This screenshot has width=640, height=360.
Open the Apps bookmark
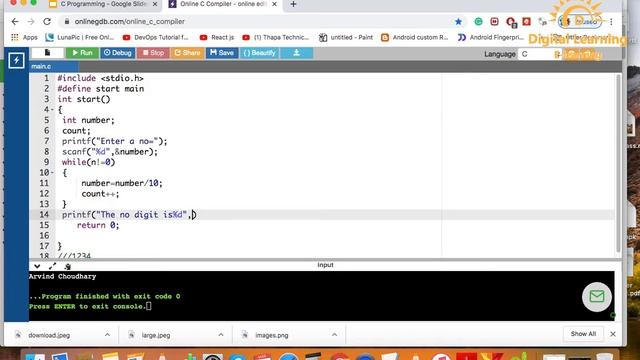[x=24, y=37]
